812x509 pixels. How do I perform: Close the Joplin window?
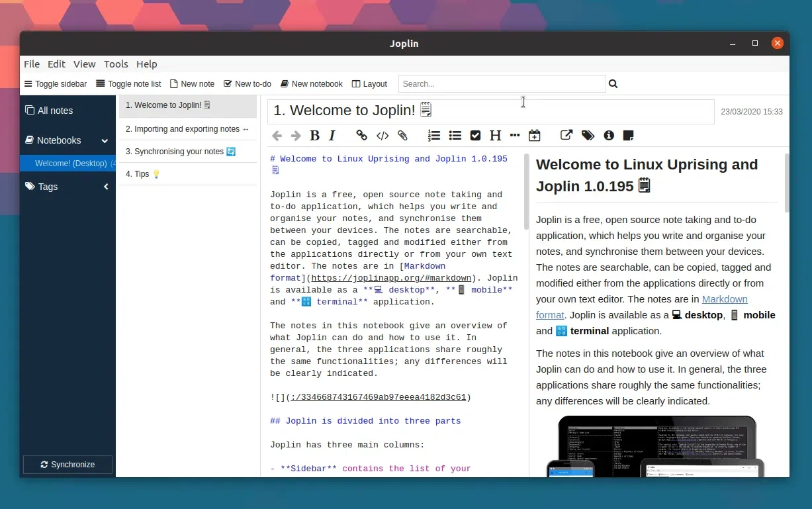pyautogui.click(x=778, y=43)
